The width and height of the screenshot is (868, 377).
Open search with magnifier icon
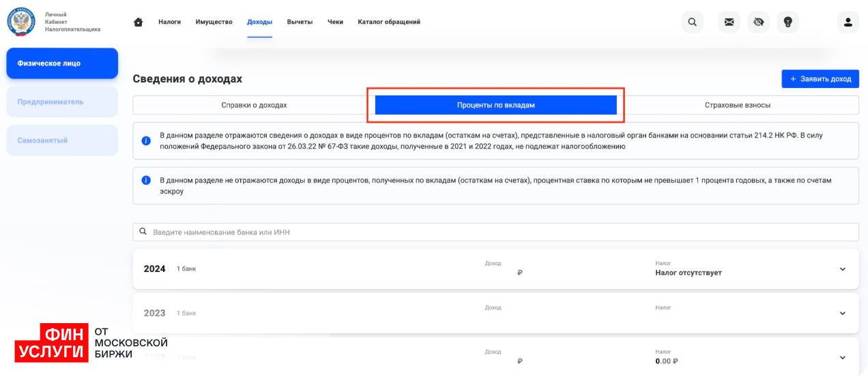coord(692,22)
